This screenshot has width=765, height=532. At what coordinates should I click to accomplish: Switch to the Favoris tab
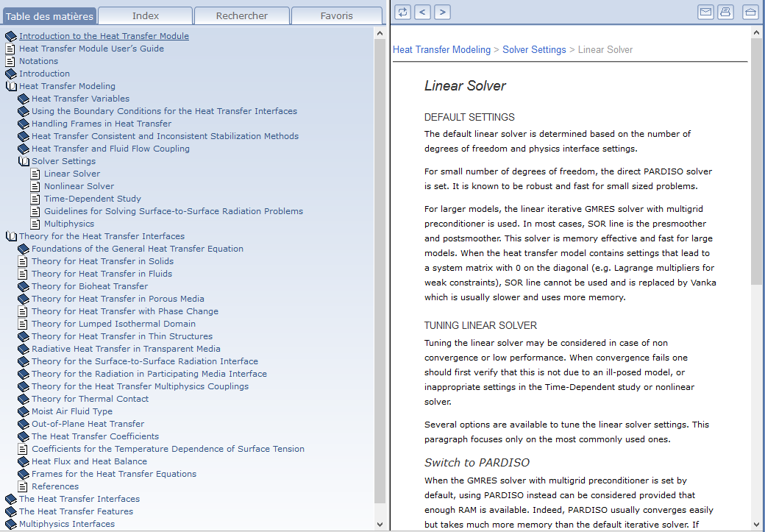336,15
